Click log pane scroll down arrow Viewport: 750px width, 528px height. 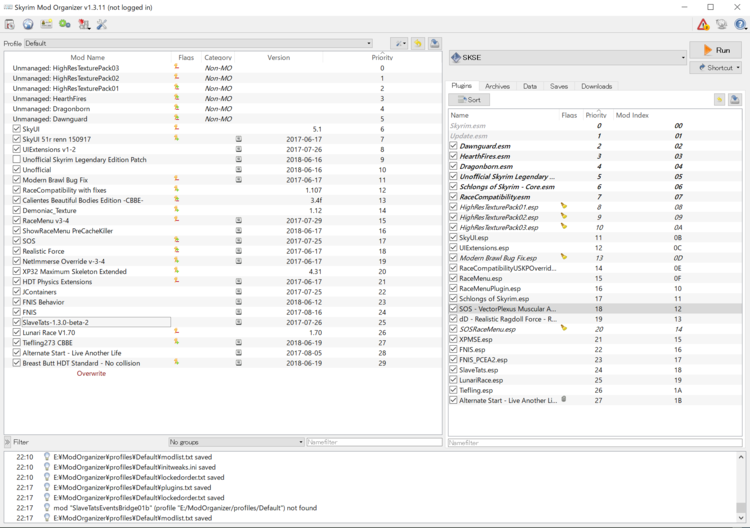pos(741,518)
